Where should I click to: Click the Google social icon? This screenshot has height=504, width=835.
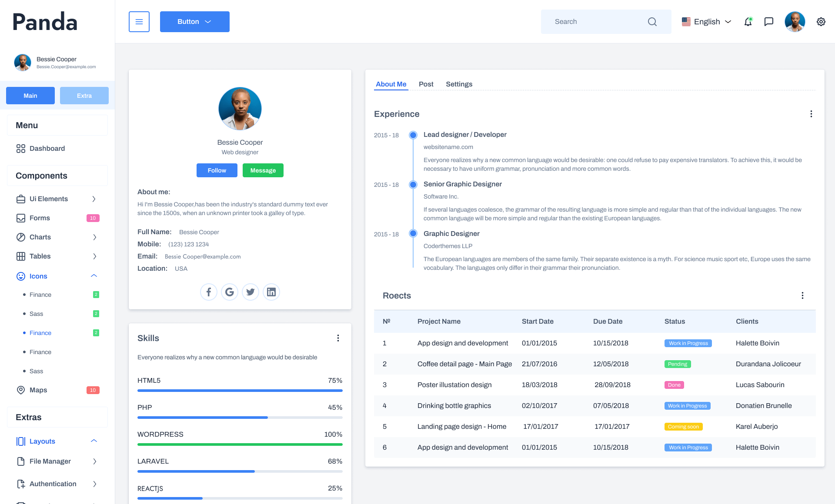(x=230, y=292)
